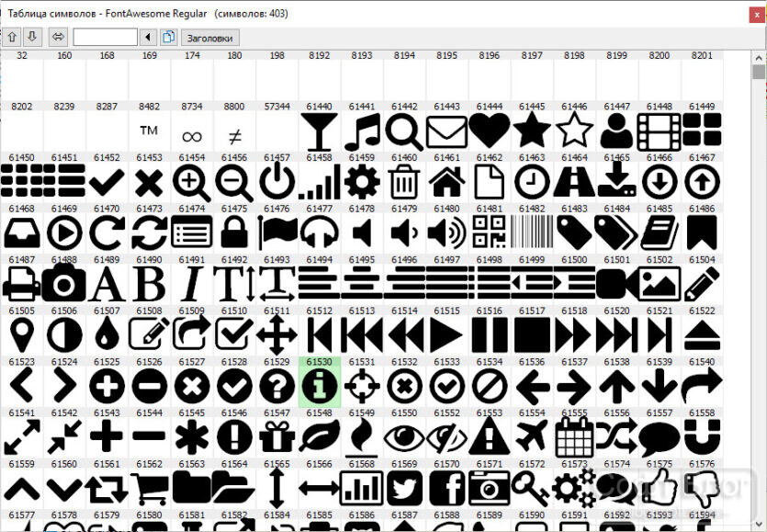Select the asterisk glyph 61545

(192, 437)
